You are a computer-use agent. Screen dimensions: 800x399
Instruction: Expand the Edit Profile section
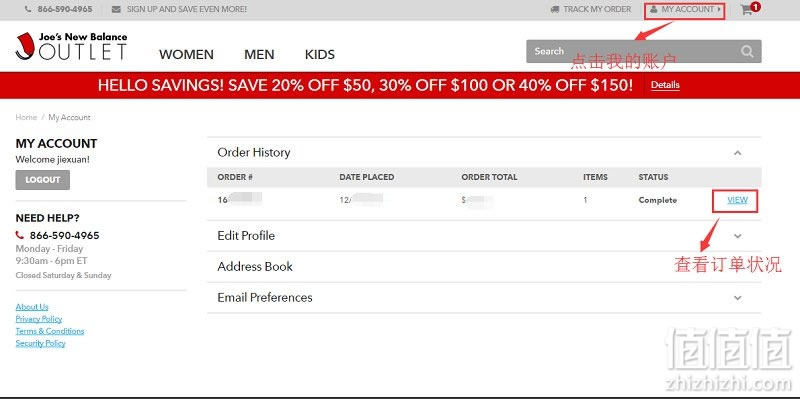pos(737,236)
